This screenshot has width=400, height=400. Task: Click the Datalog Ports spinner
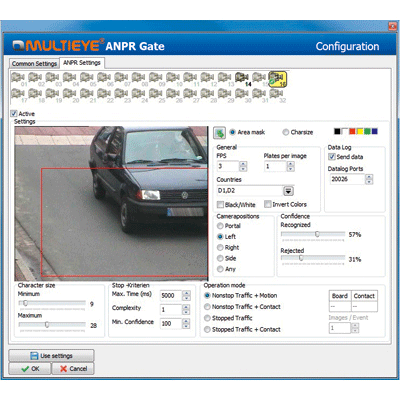[x=369, y=179]
